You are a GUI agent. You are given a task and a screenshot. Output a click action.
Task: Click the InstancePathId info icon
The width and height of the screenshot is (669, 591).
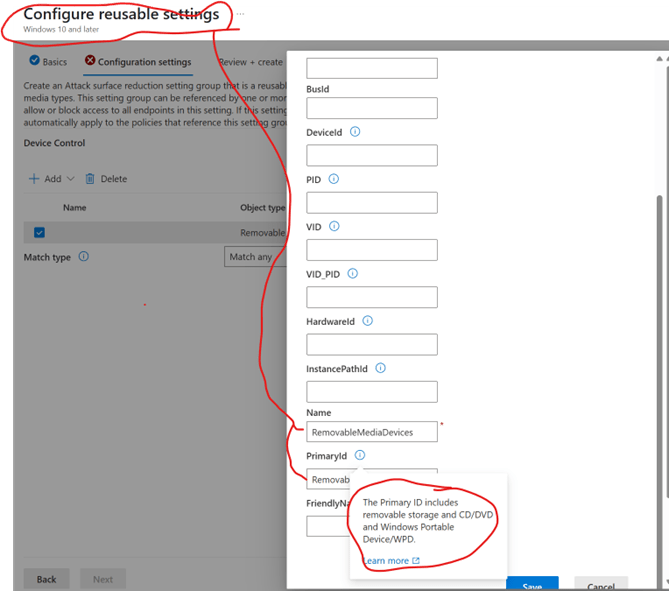(380, 368)
